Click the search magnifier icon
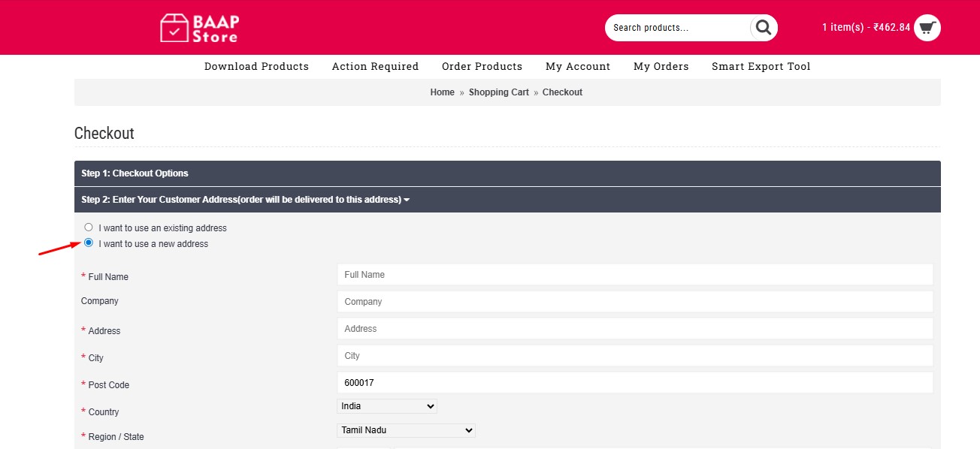Screen dimensions: 980x449 click(764, 28)
